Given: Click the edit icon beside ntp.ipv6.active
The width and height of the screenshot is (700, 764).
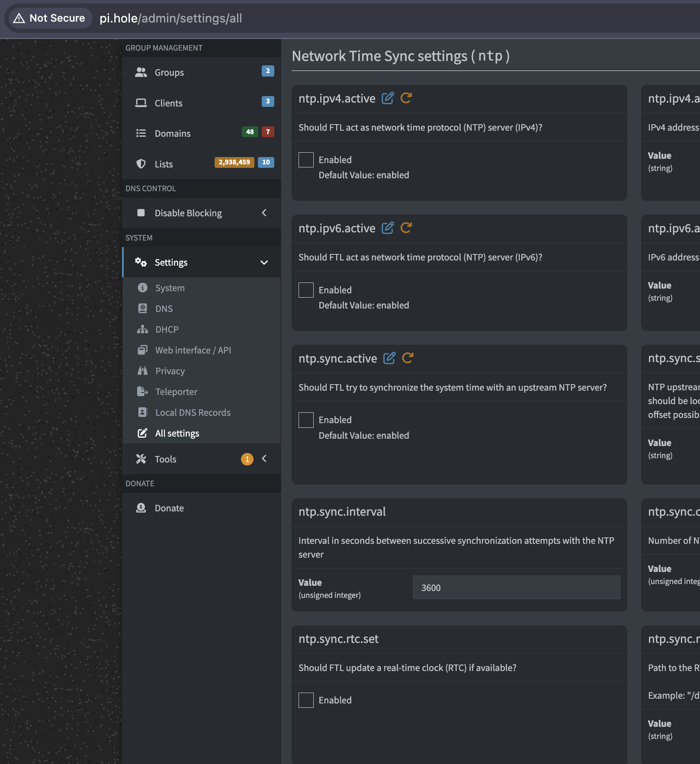Looking at the screenshot, I should (388, 228).
